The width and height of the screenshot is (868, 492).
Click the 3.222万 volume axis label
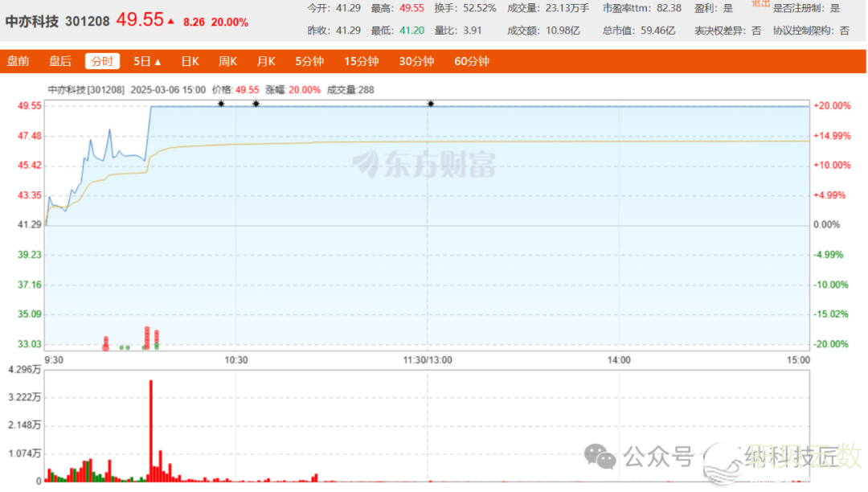(x=25, y=397)
